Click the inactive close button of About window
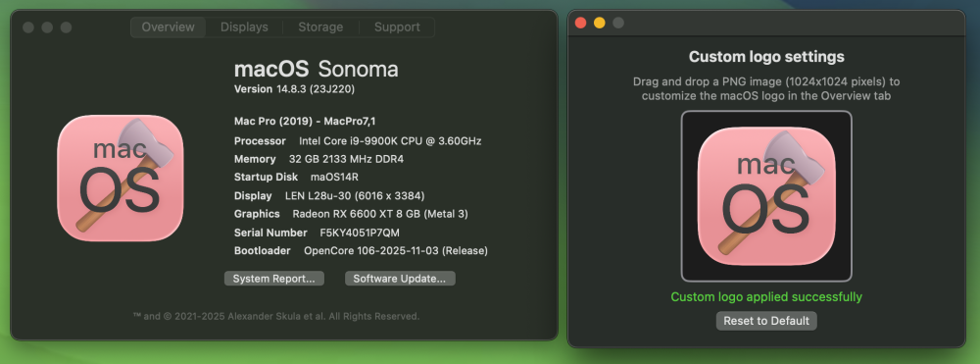Image resolution: width=980 pixels, height=364 pixels. (28, 27)
